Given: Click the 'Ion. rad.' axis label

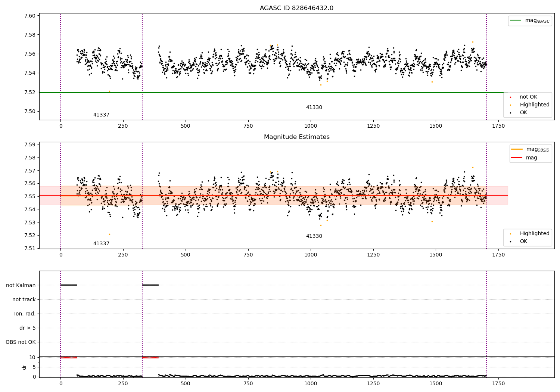Looking at the screenshot, I should click(x=25, y=314).
